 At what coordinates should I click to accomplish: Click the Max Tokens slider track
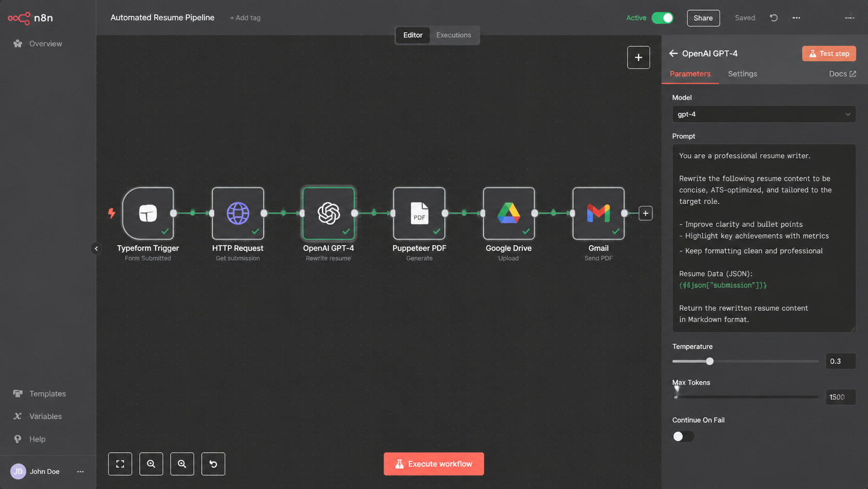pos(745,397)
